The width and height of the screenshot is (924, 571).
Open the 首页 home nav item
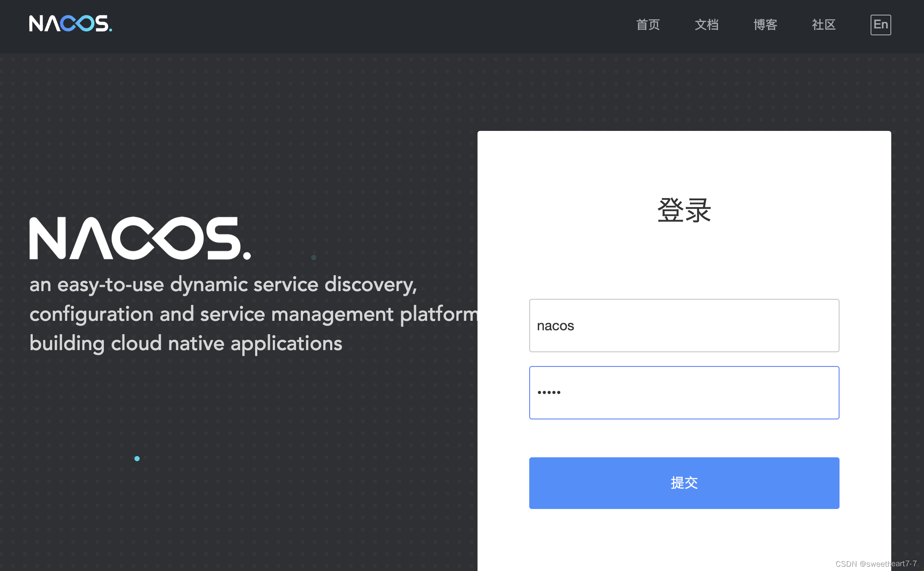(648, 25)
